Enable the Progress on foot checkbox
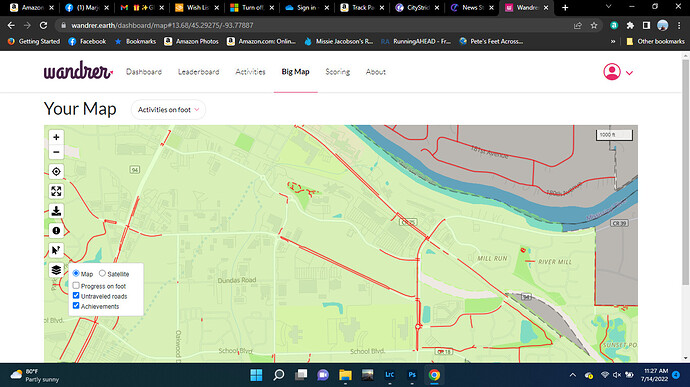Viewport: 690px width, 387px height. click(76, 286)
